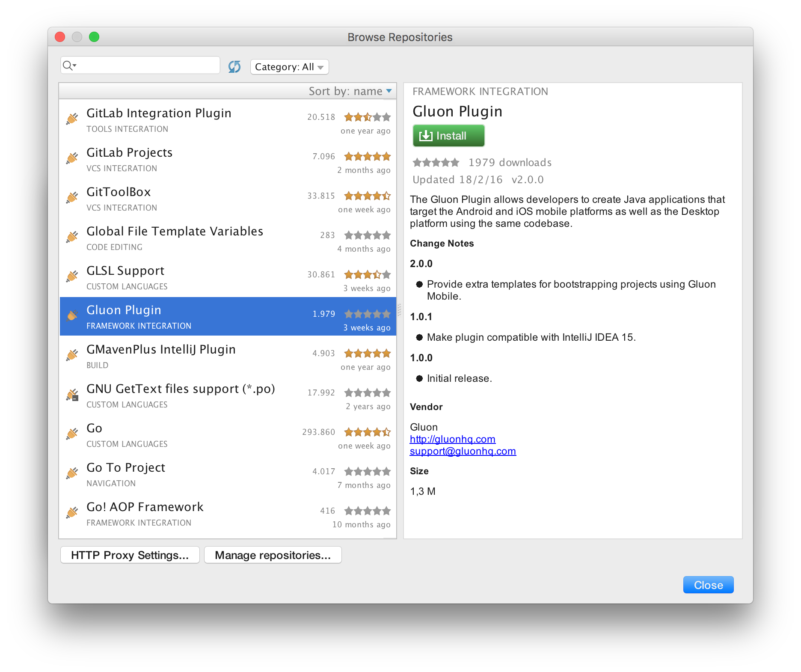The width and height of the screenshot is (801, 672).
Task: Open Manage repositories dialog
Action: coord(273,555)
